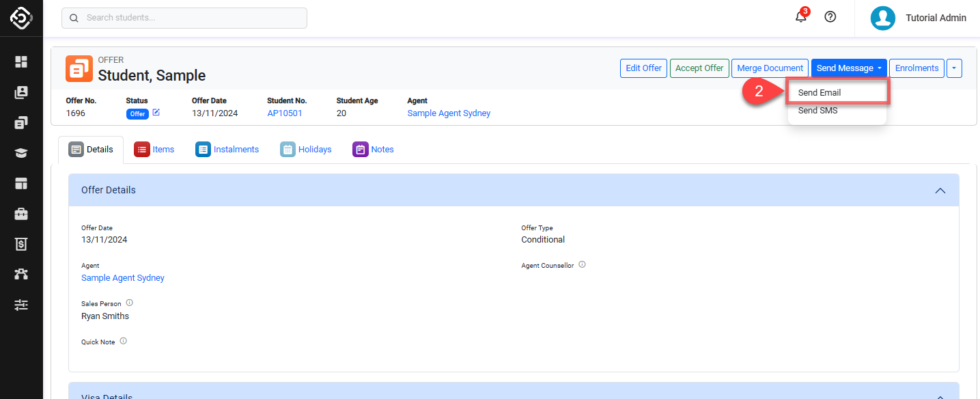
Task: Collapse the Offer Details section
Action: pyautogui.click(x=940, y=191)
